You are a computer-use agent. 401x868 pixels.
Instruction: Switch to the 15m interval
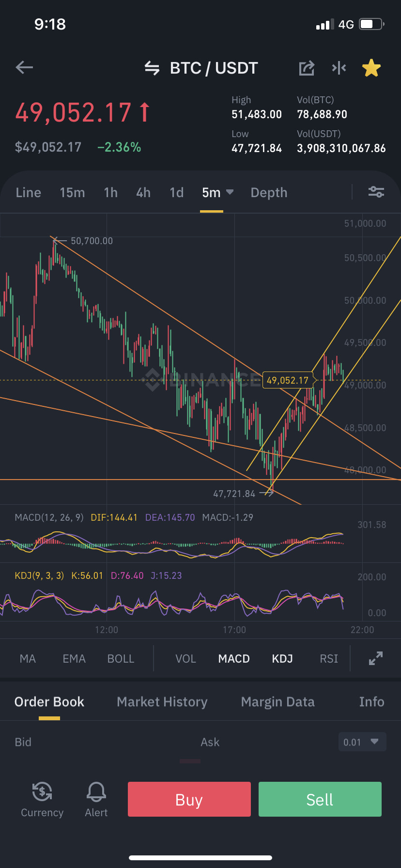72,193
